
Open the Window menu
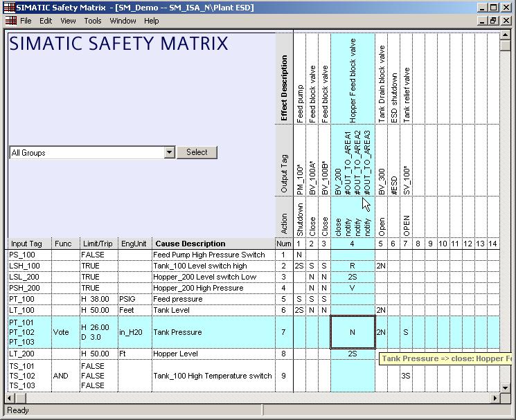[x=123, y=21]
